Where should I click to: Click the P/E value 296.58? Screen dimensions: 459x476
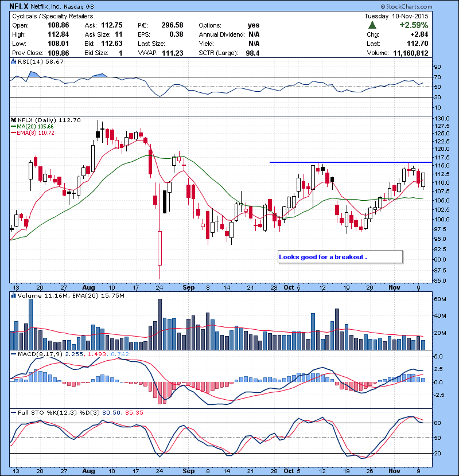(x=172, y=25)
